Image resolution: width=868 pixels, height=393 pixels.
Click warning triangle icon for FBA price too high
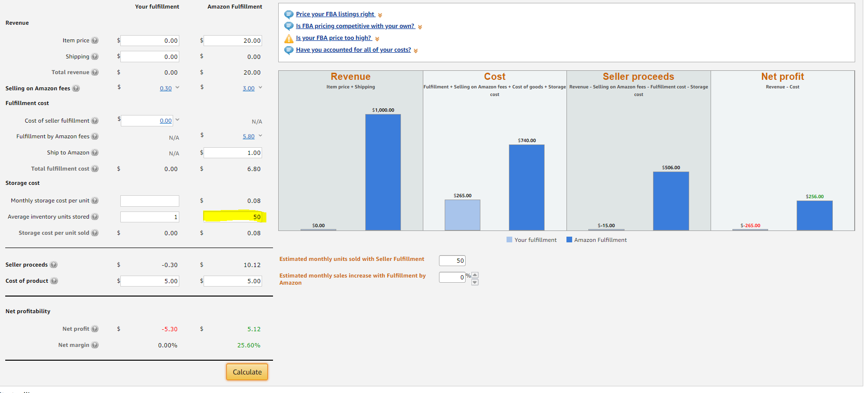pyautogui.click(x=289, y=38)
